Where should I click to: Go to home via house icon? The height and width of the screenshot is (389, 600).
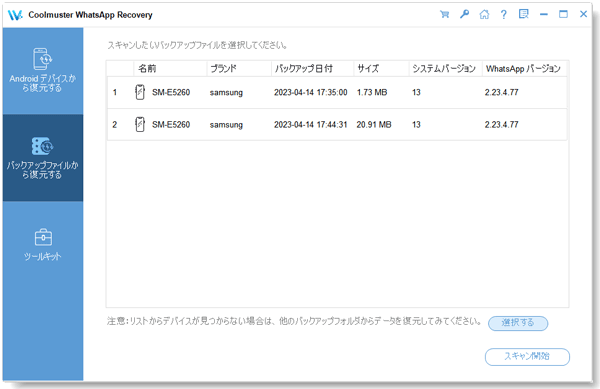click(x=484, y=15)
